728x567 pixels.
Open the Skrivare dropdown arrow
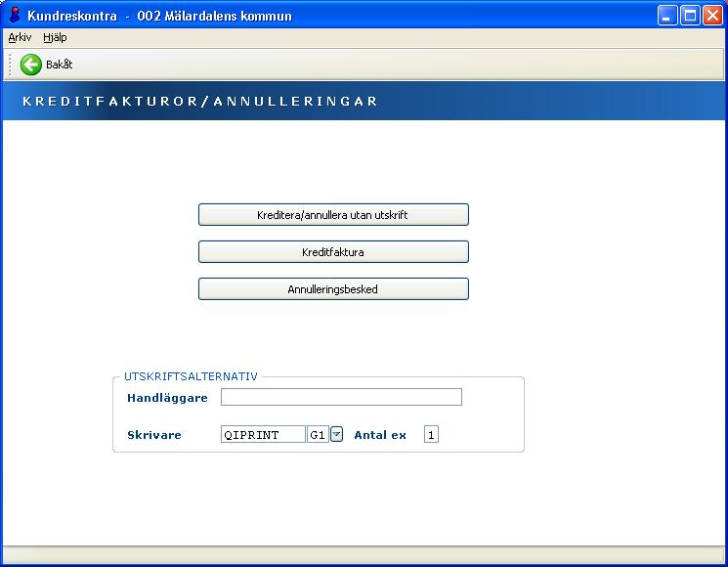click(336, 435)
